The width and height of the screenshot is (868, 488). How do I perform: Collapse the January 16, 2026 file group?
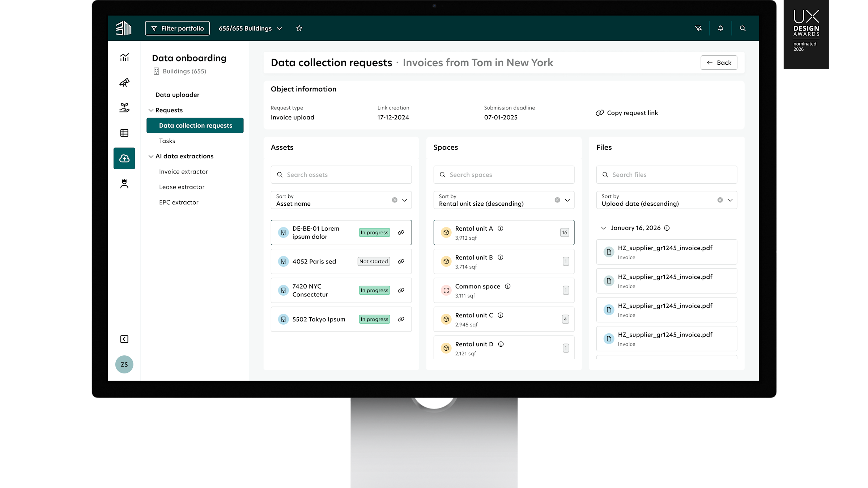tap(603, 228)
